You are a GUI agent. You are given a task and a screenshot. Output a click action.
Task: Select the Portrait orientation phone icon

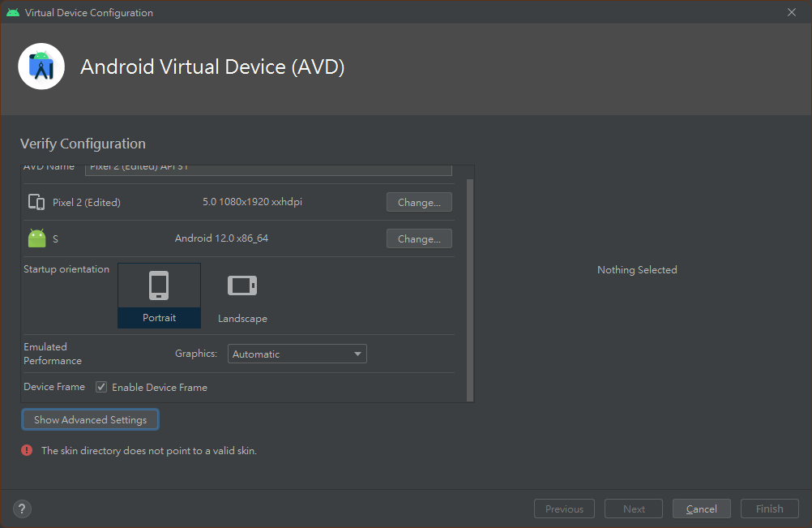click(x=159, y=285)
